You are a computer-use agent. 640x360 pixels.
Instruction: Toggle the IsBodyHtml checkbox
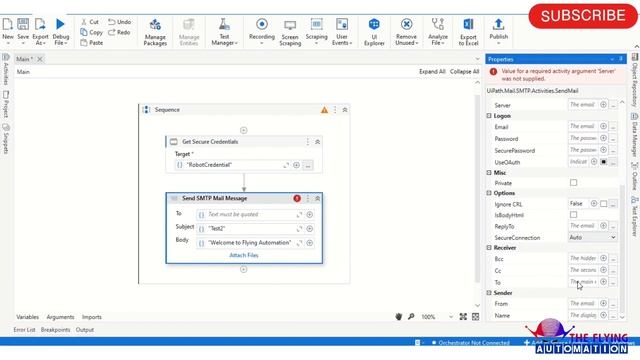pos(573,215)
